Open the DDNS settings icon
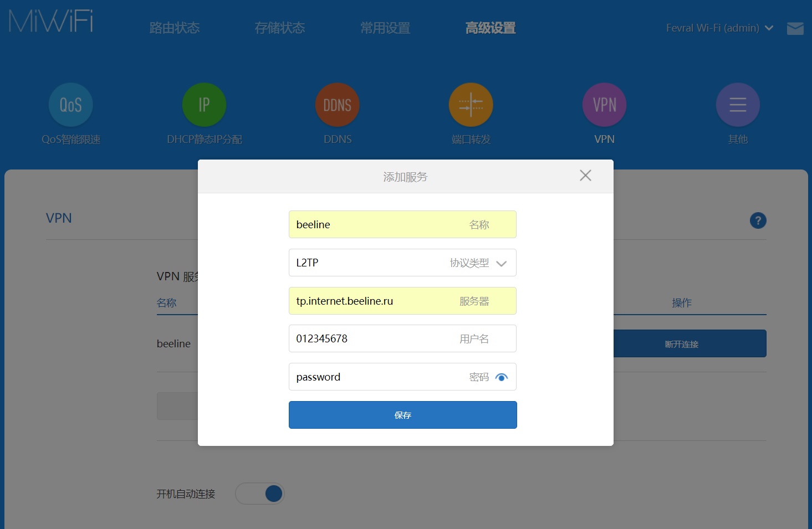This screenshot has height=529, width=812. pos(338,105)
